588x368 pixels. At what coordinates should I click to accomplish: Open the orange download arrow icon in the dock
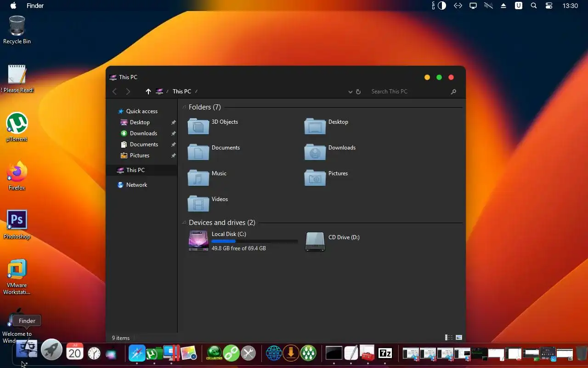[291, 353]
